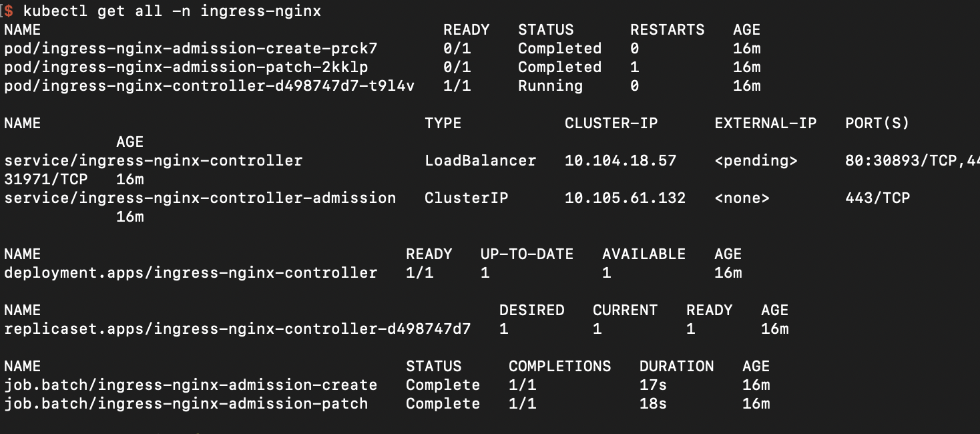The image size is (980, 434).
Task: Click replicaset.apps/ingress-nginx-controller-d498747d7 text
Action: 238,329
